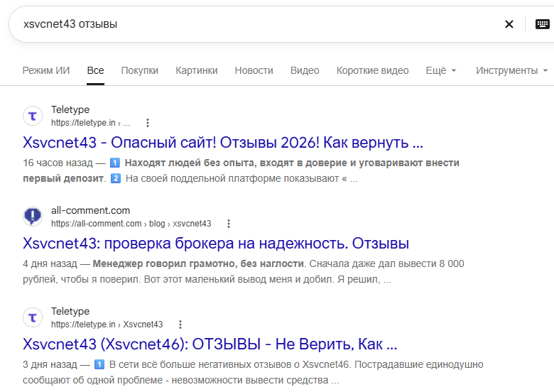
Task: Select the Все tab
Action: pyautogui.click(x=95, y=70)
